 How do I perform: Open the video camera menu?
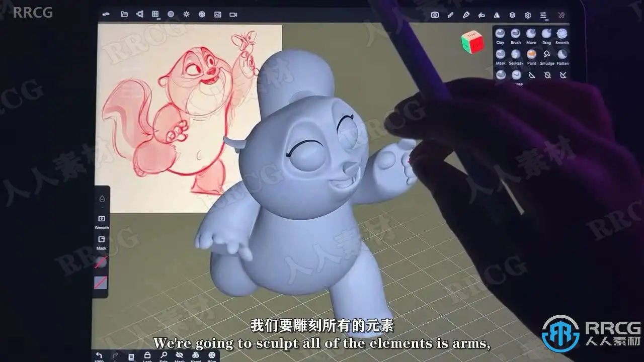[x=233, y=15]
